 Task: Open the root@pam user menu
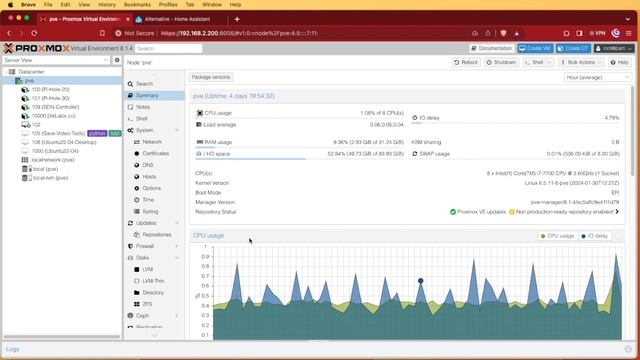613,48
